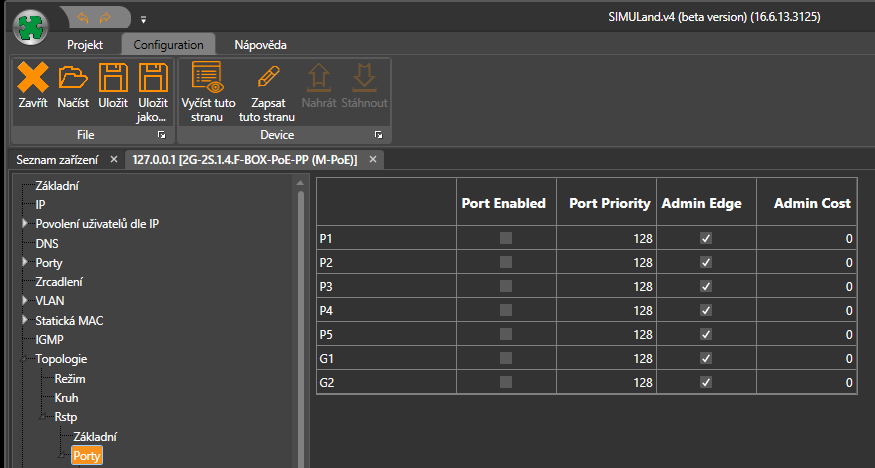
Task: Open the Nápověda ribbon tab
Action: pos(260,45)
